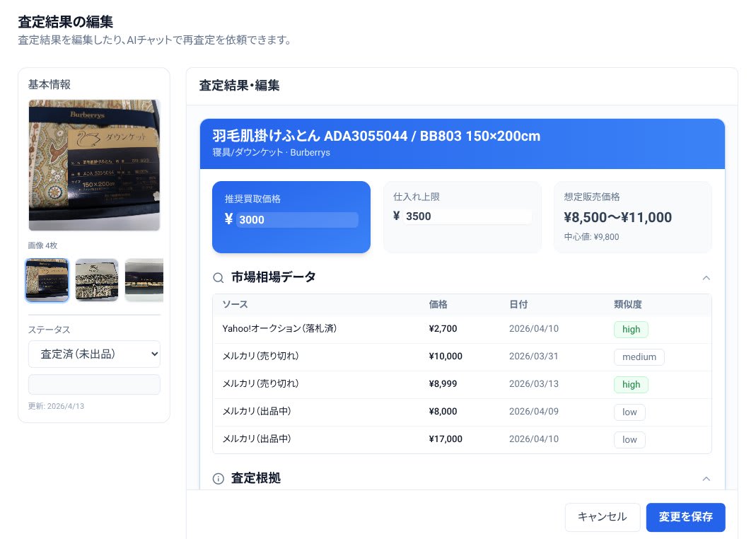Click the 類似度 column header
756x539 pixels.
(628, 304)
